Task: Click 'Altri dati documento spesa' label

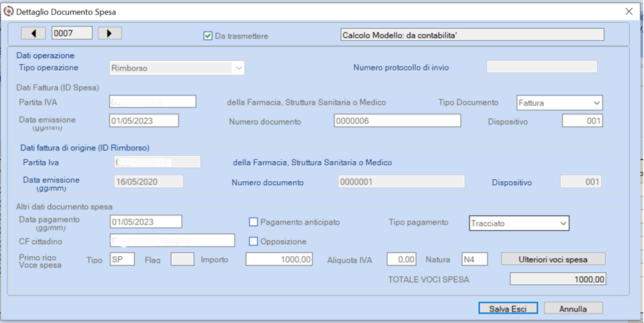Action: pyautogui.click(x=64, y=207)
